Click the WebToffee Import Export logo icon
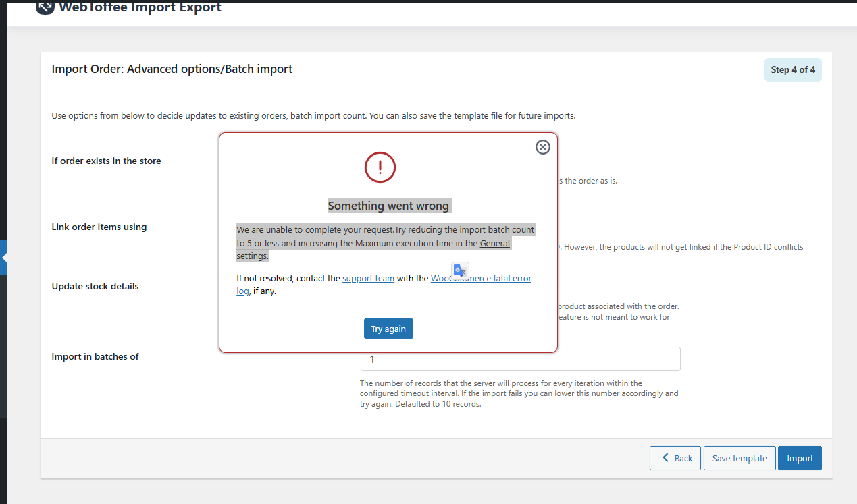Image resolution: width=857 pixels, height=504 pixels. point(45,7)
